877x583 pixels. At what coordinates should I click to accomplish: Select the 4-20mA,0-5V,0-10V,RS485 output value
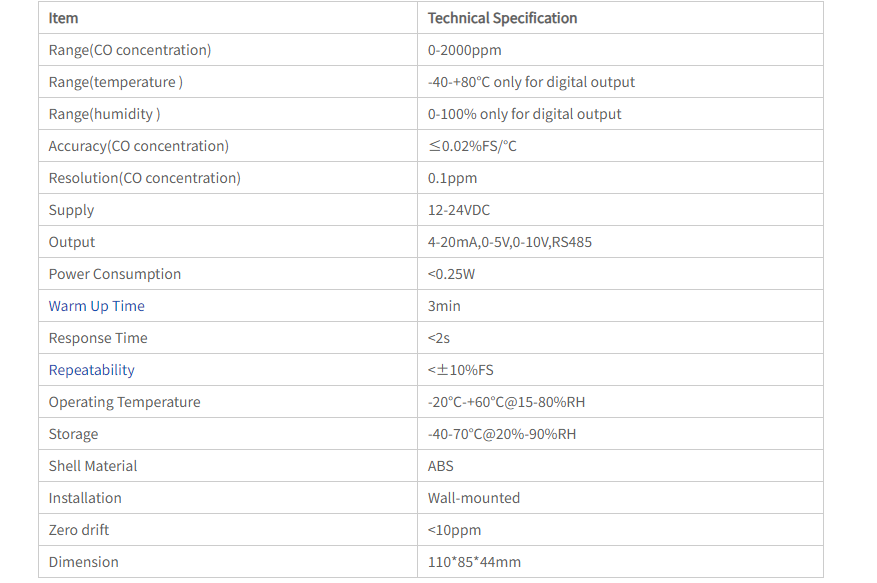pos(509,242)
